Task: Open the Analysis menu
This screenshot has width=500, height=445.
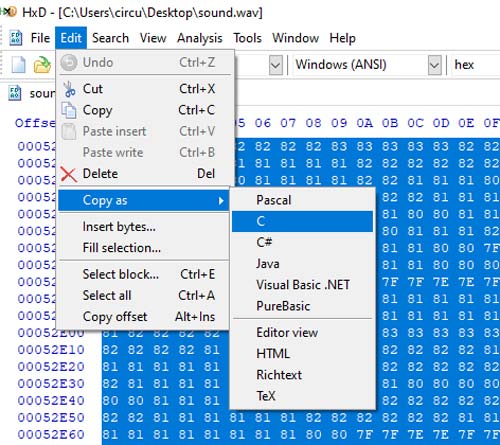Action: click(x=200, y=38)
